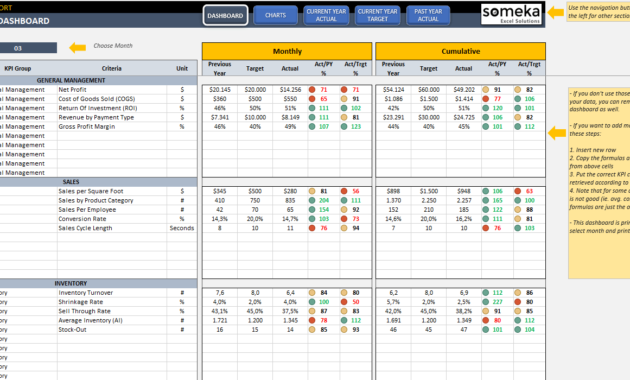Screen dimensions: 630x380
Task: Click the green dot beside Gross Profit Margin monthly 123
Action: [x=344, y=127]
